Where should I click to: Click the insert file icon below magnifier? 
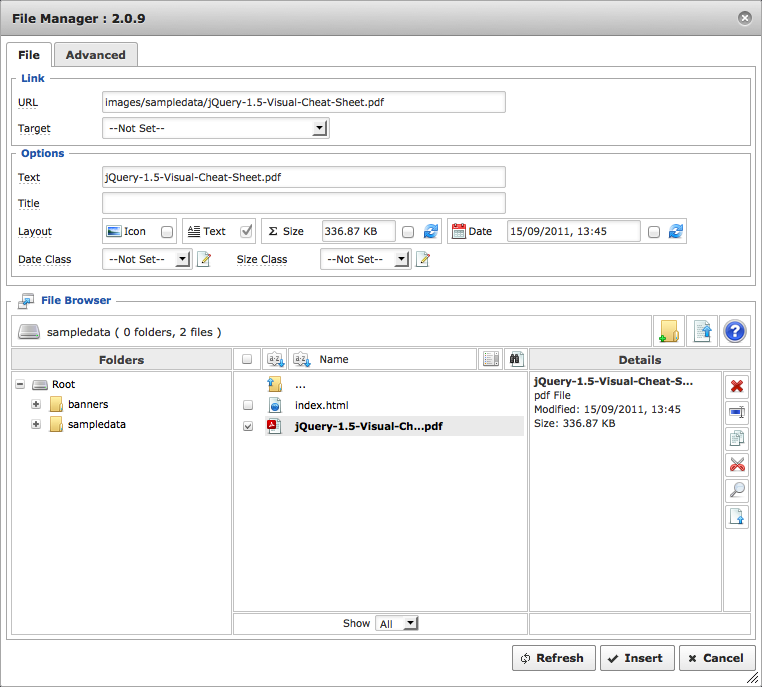pyautogui.click(x=737, y=517)
